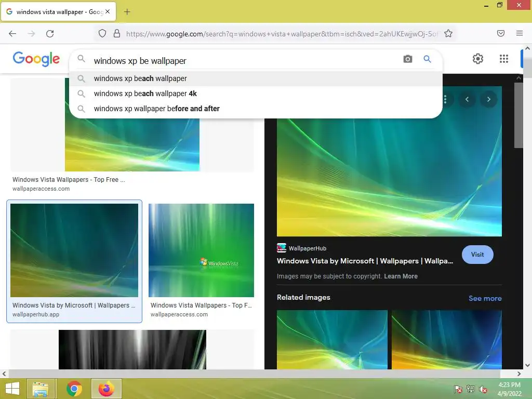Click the search by image camera icon

(x=407, y=59)
